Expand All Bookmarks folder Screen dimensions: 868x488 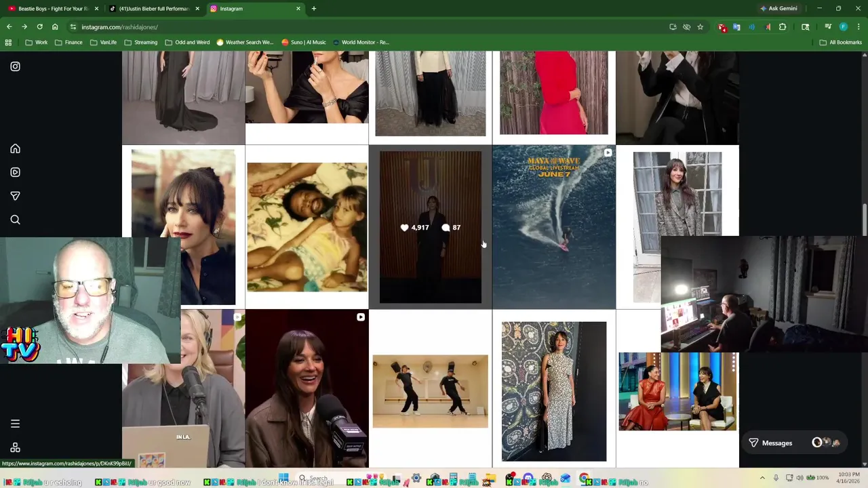[x=840, y=42]
